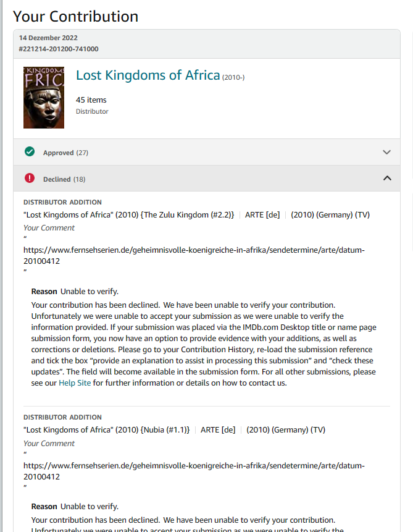The image size is (413, 532).
Task: Select the Zulu Kingdom (#2.2) distributor entry line
Action: [129, 215]
